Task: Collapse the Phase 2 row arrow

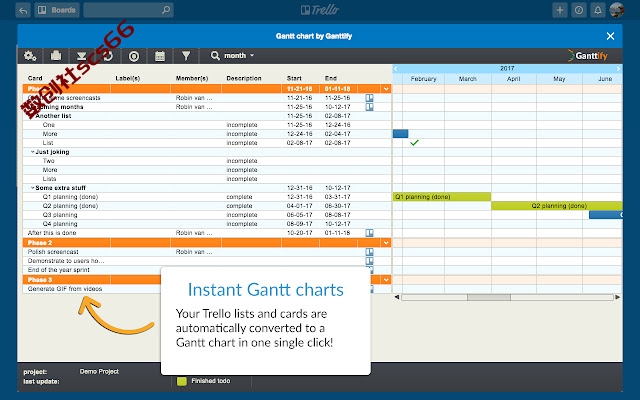Action: pyautogui.click(x=386, y=242)
